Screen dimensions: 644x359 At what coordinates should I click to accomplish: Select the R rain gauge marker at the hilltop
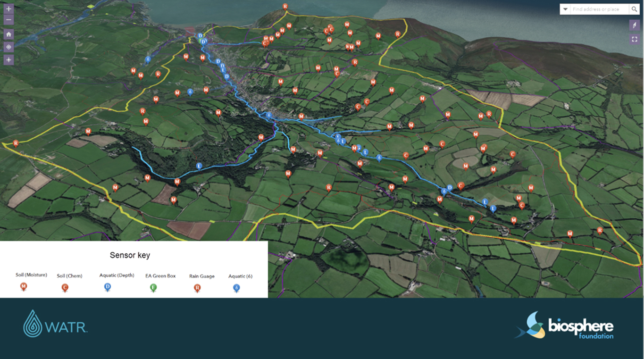click(x=285, y=6)
